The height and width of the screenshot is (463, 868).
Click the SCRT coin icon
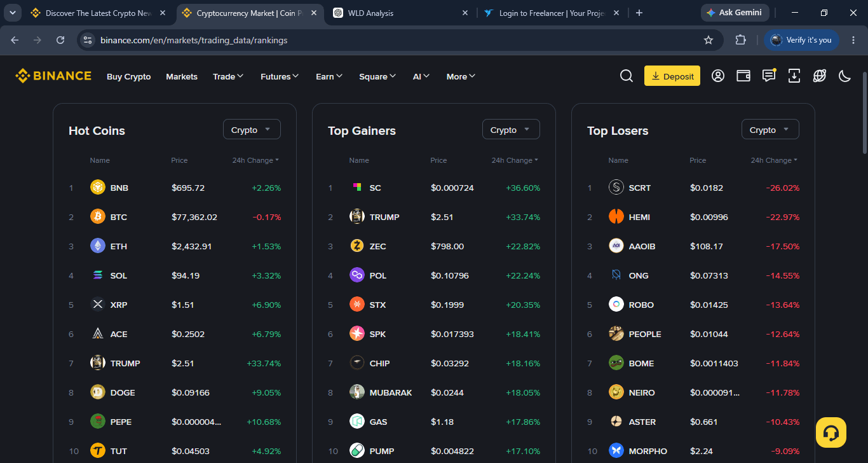tap(616, 188)
